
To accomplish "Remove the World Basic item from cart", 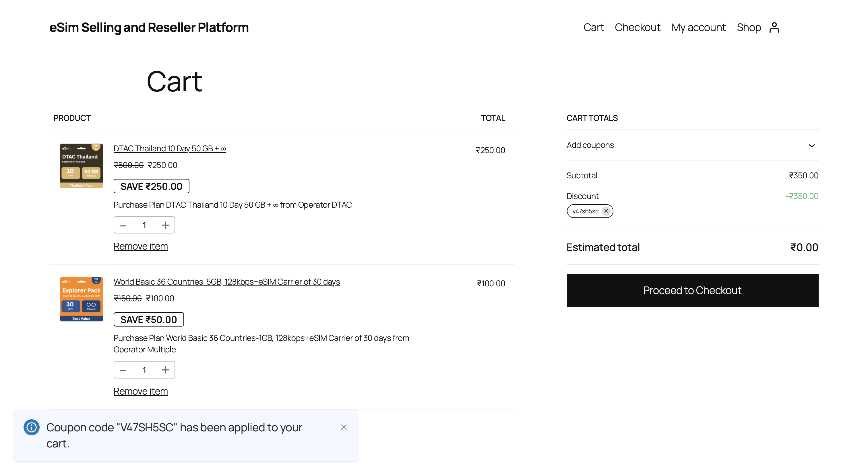I will click(141, 391).
